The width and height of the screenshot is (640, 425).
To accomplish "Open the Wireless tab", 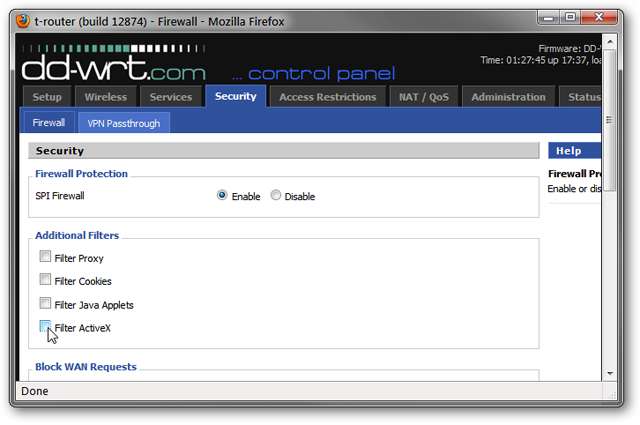I will tap(106, 97).
